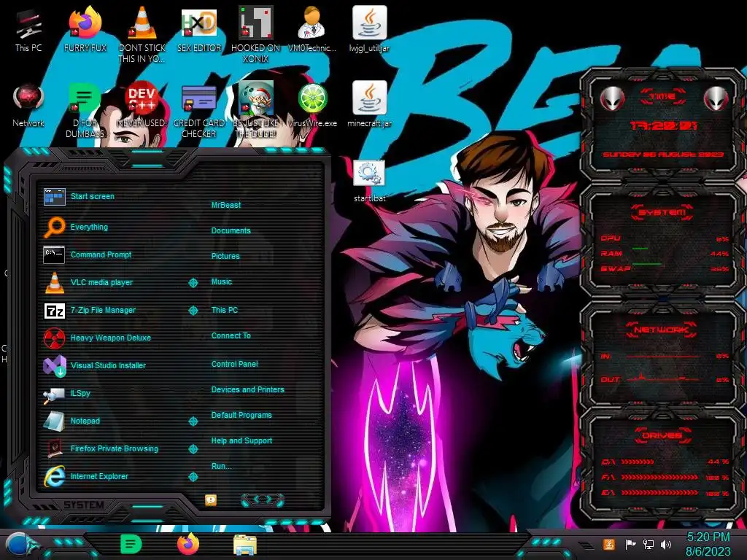Open Start screen from start menu
Viewport: 747px width, 560px height.
pos(115,196)
